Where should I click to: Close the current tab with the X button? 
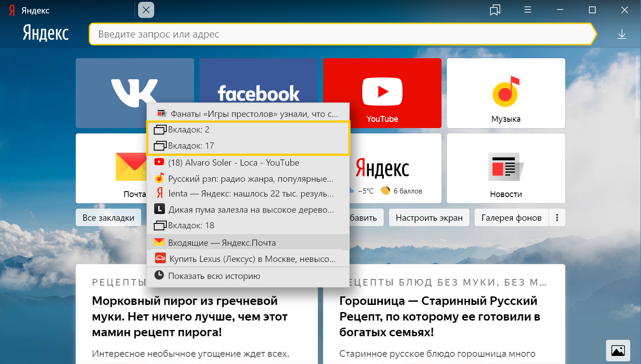coord(146,10)
